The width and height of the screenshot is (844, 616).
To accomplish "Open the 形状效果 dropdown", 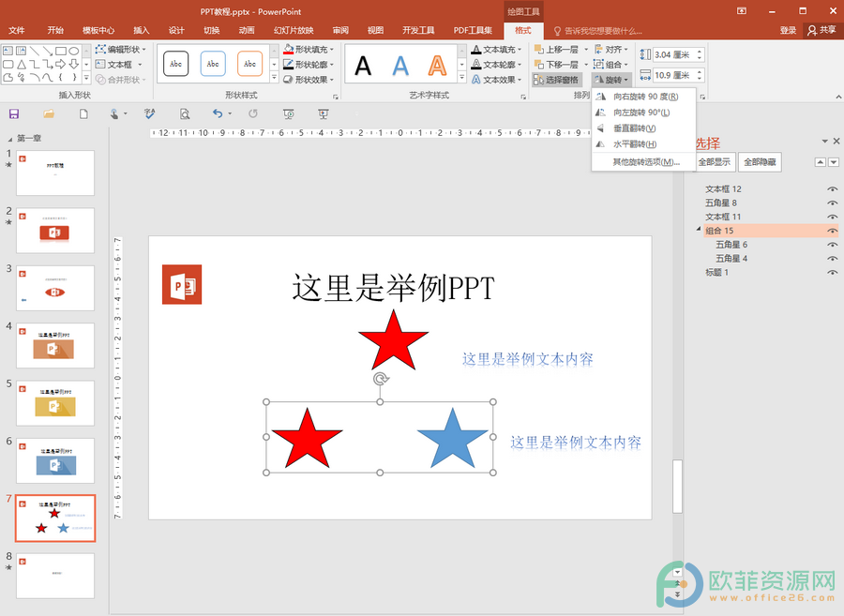I will tap(309, 80).
